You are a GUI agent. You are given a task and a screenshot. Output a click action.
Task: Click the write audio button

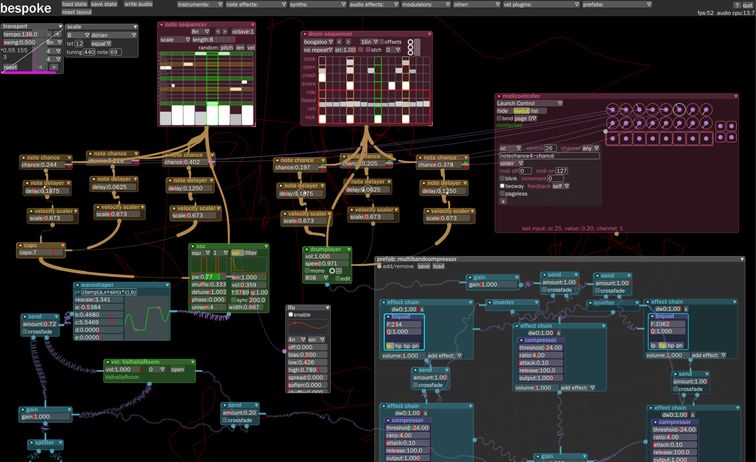(137, 4)
